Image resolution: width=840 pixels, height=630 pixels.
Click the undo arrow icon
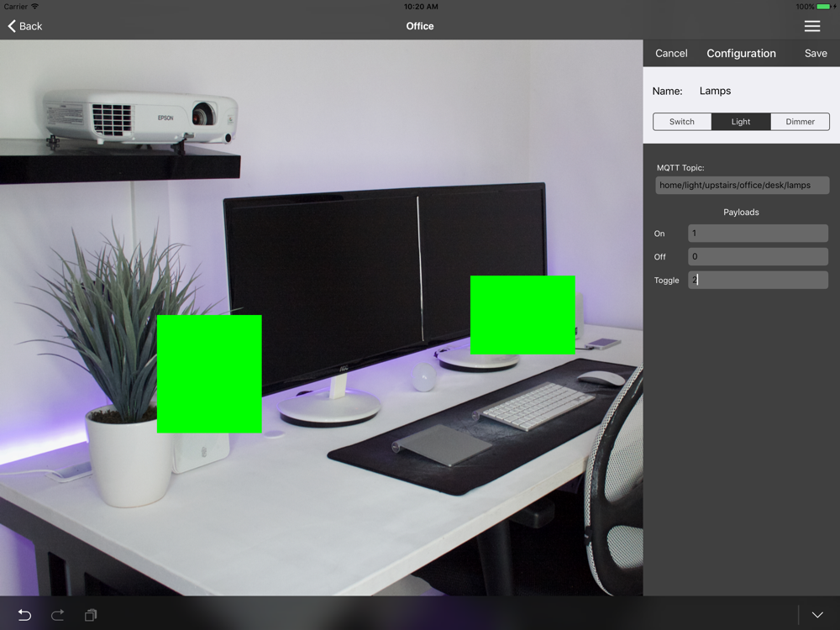(24, 616)
